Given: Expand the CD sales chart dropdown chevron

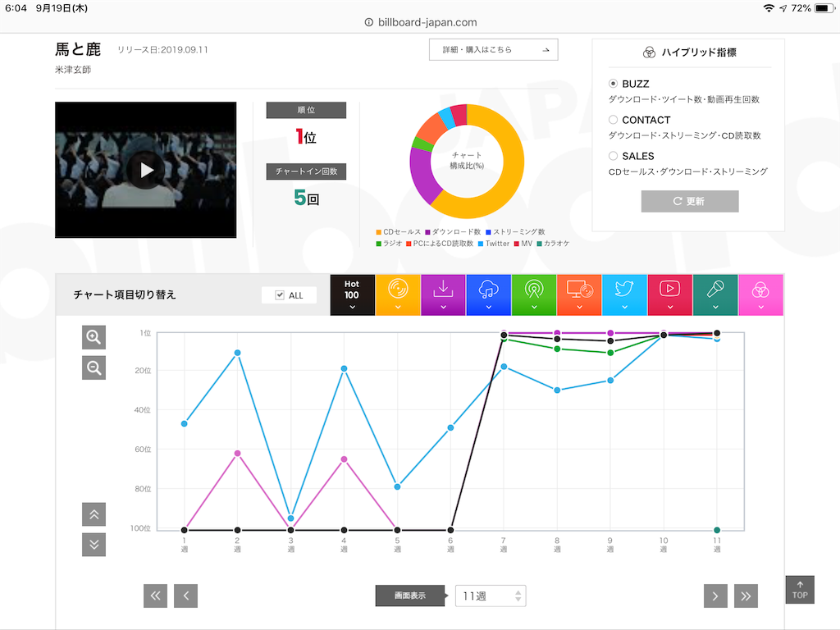Looking at the screenshot, I should click(x=398, y=308).
